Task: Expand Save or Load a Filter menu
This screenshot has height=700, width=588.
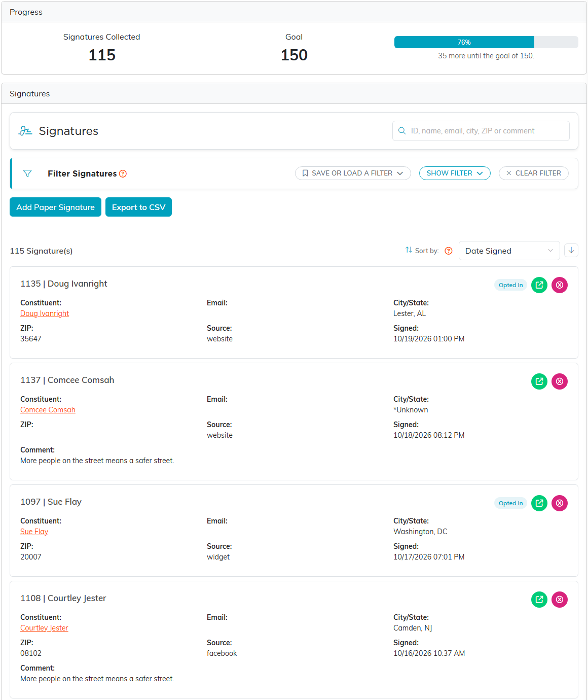Action: point(353,173)
